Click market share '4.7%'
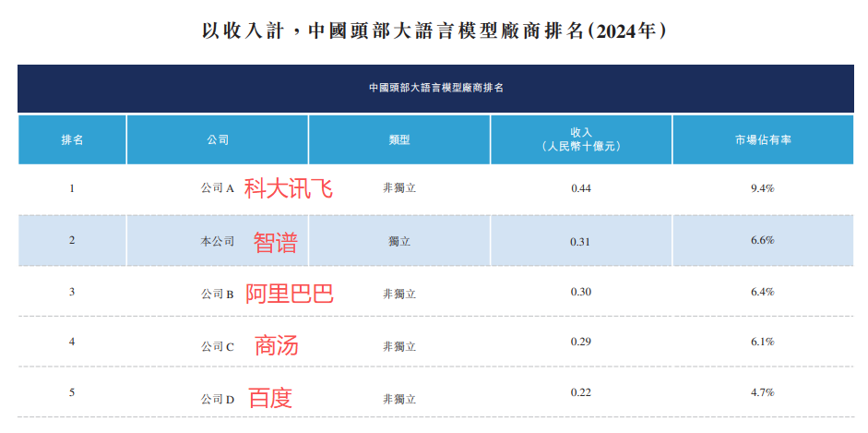 pyautogui.click(x=763, y=392)
